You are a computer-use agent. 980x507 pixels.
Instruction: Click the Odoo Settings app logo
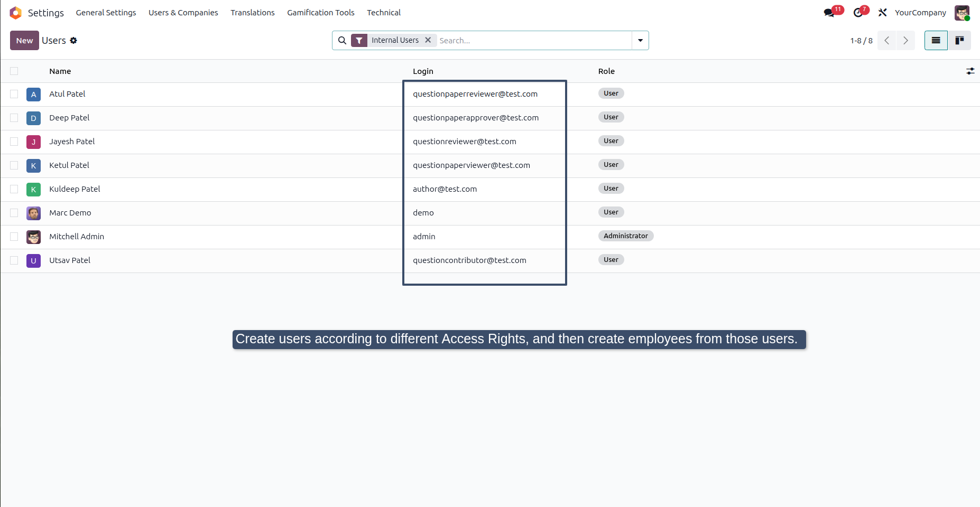[x=16, y=13]
